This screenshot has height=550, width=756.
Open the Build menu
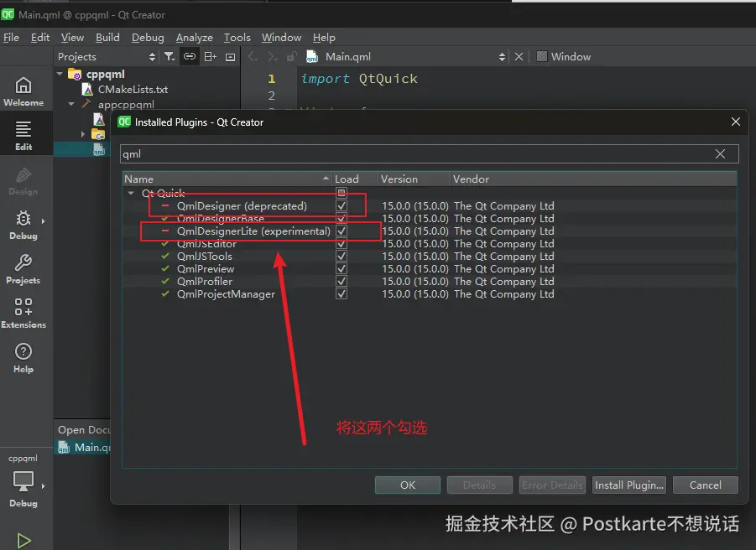pos(107,38)
